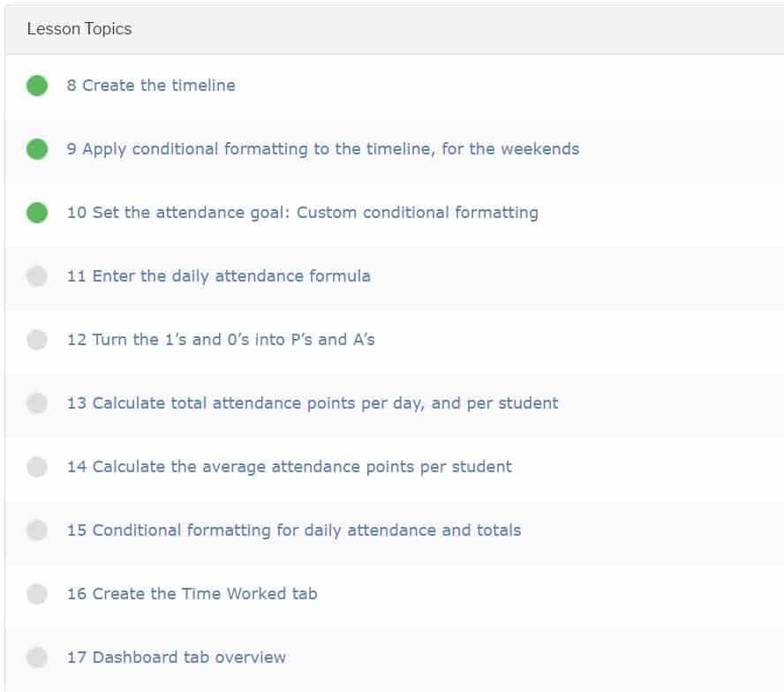Go to "Set the attendance goal" topic
Screen dimensions: 784x692
[302, 213]
